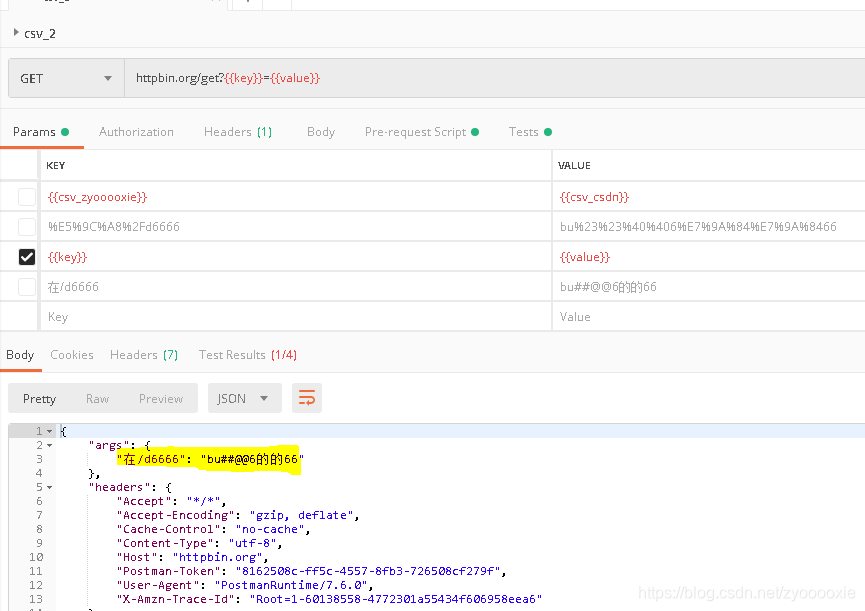Click the "X-Amzn-Trace-Id" response line

(x=329, y=599)
